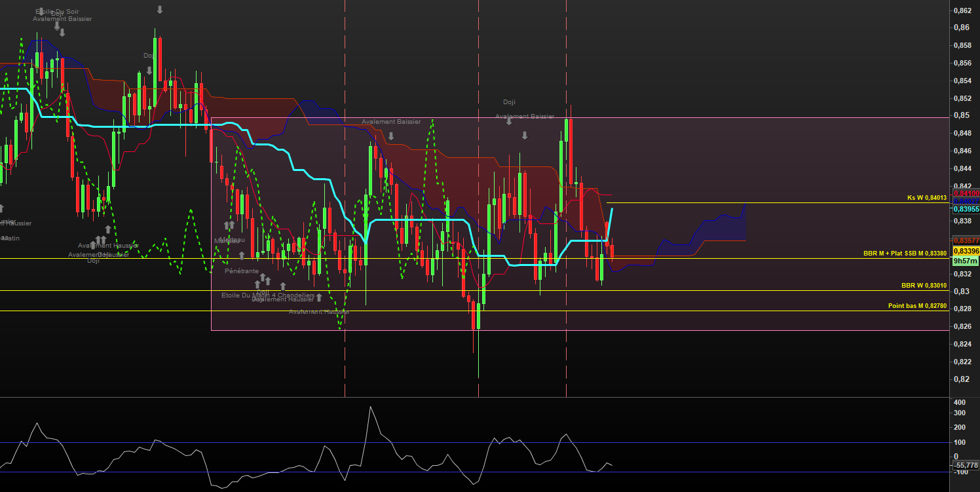Click the 400 level on indicator scale
The image size is (980, 492).
[x=960, y=402]
